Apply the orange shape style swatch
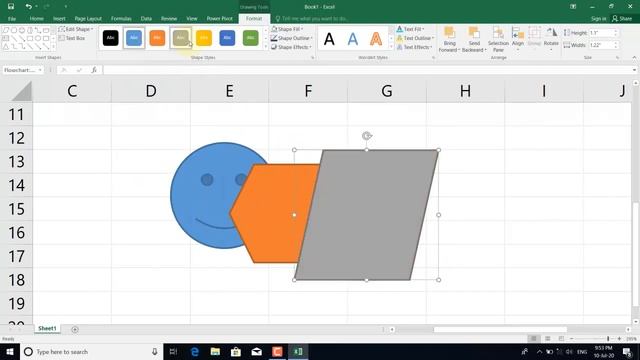This screenshot has width=640, height=360. [157, 38]
